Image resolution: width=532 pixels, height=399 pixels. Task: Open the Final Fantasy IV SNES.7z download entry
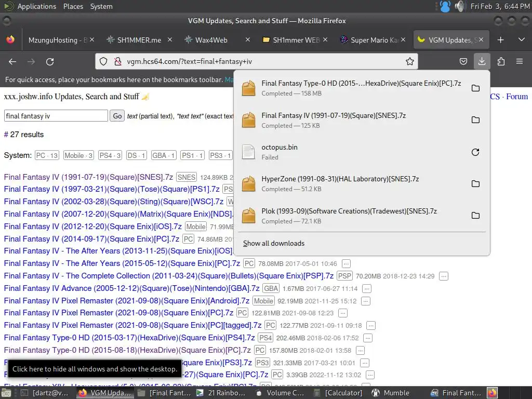pyautogui.click(x=353, y=120)
